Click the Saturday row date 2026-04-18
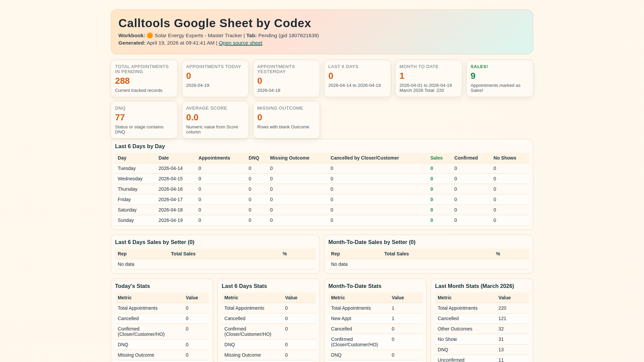 pos(171,210)
